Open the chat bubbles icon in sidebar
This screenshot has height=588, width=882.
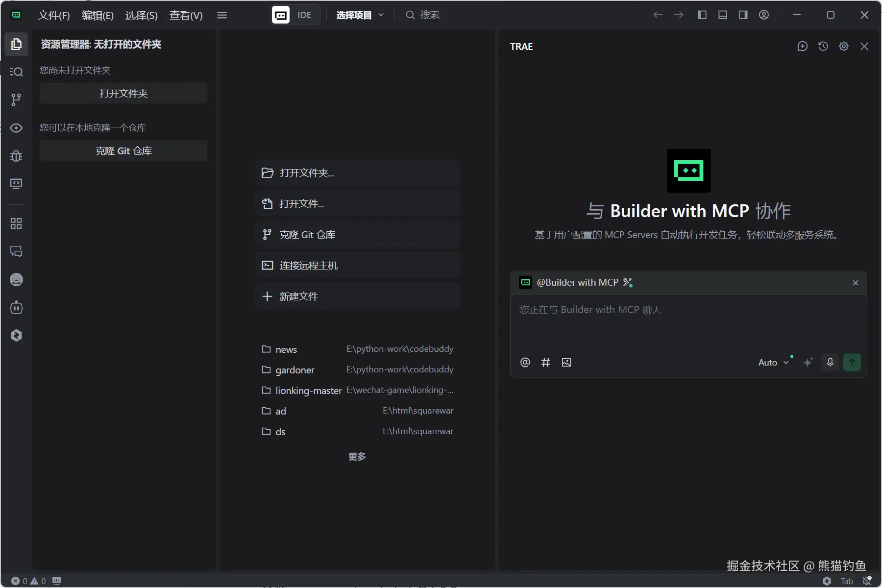(x=16, y=251)
